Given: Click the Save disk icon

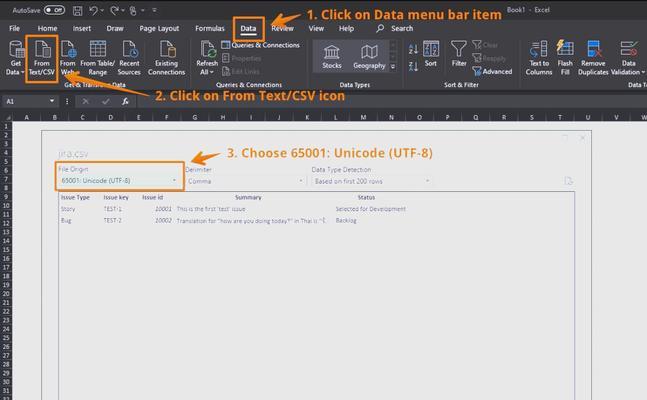Looking at the screenshot, I should (77, 10).
